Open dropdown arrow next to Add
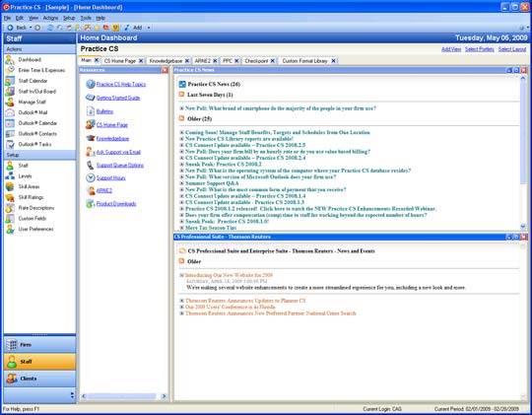Image resolution: width=532 pixels, height=415 pixels. [149, 28]
